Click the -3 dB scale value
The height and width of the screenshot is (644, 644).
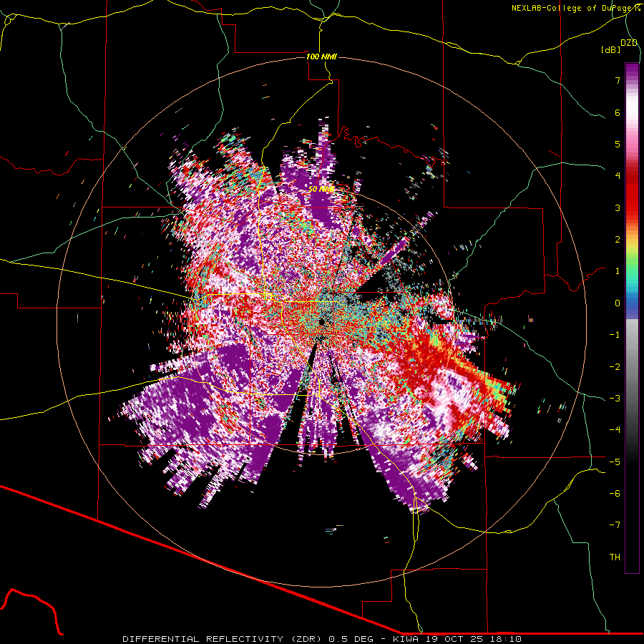click(x=615, y=398)
